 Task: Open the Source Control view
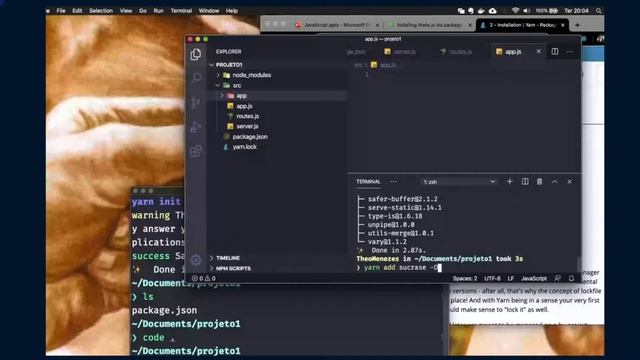coord(196,102)
